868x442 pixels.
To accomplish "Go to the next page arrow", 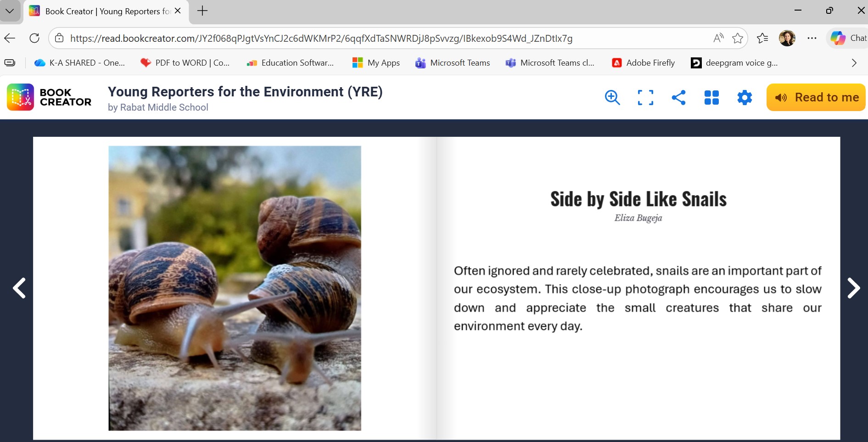I will [853, 288].
